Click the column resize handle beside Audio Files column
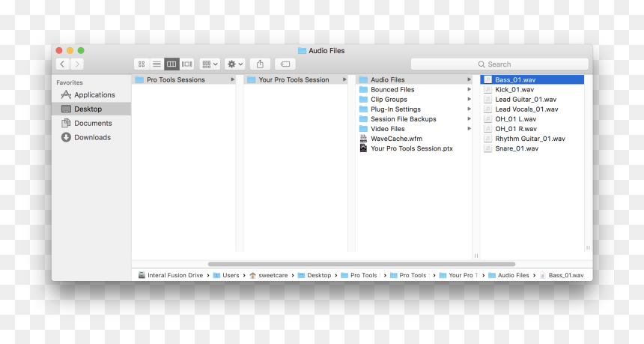The height and width of the screenshot is (344, 644). point(476,256)
